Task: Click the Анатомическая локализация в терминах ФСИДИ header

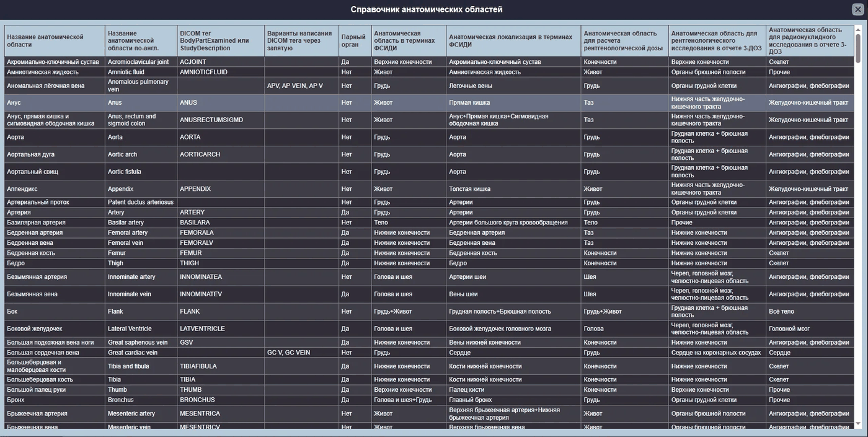Action: (x=514, y=41)
